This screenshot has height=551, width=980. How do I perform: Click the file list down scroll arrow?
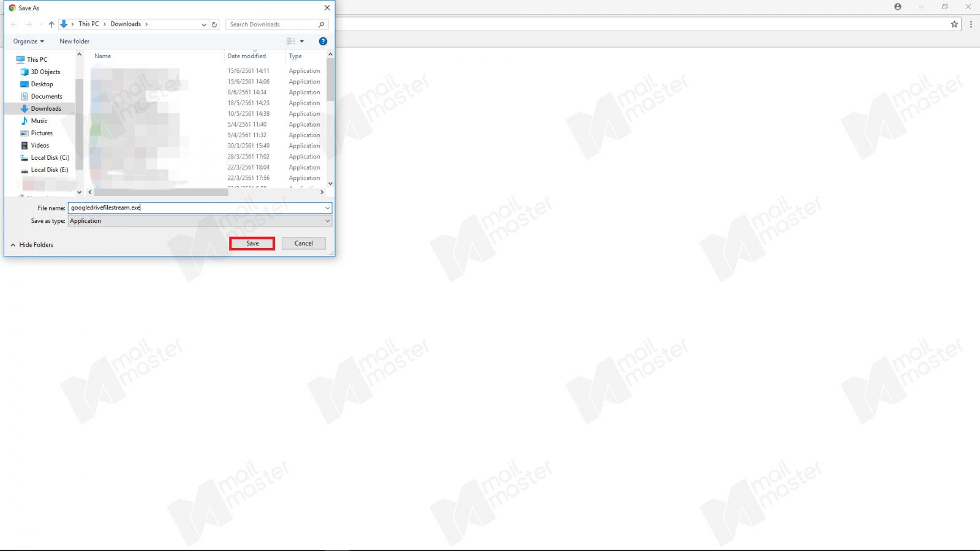(x=330, y=184)
